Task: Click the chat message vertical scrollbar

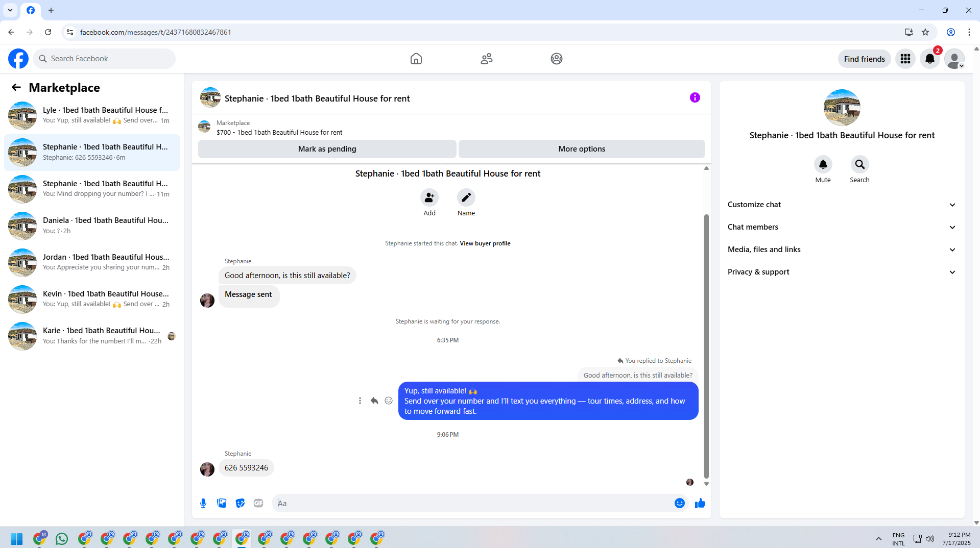Action: (706, 346)
